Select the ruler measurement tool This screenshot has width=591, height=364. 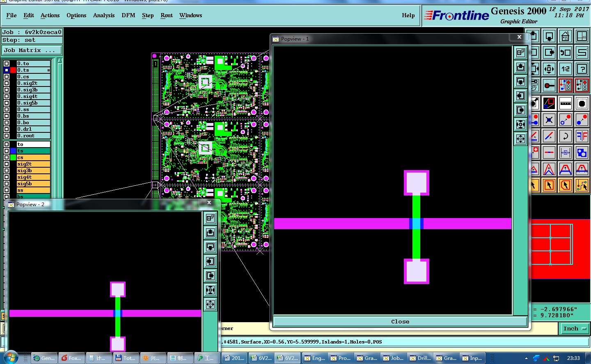click(x=566, y=103)
